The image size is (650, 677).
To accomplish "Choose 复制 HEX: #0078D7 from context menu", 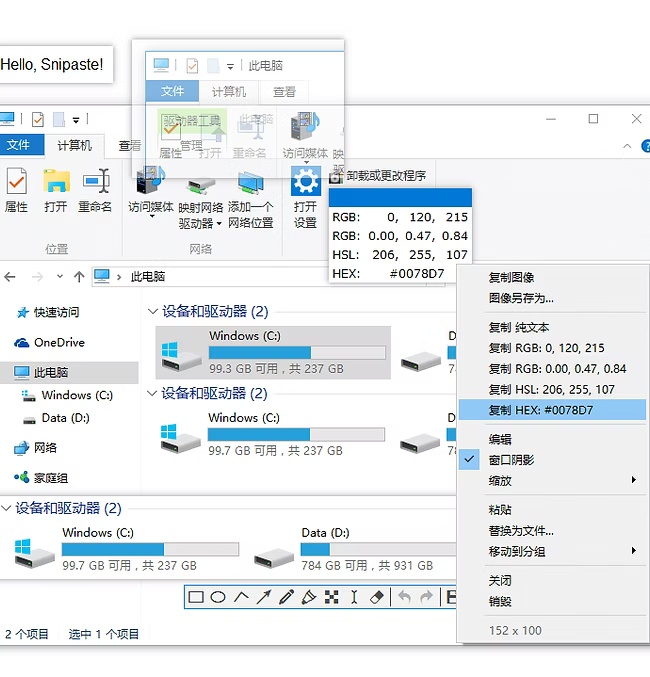I will [550, 410].
